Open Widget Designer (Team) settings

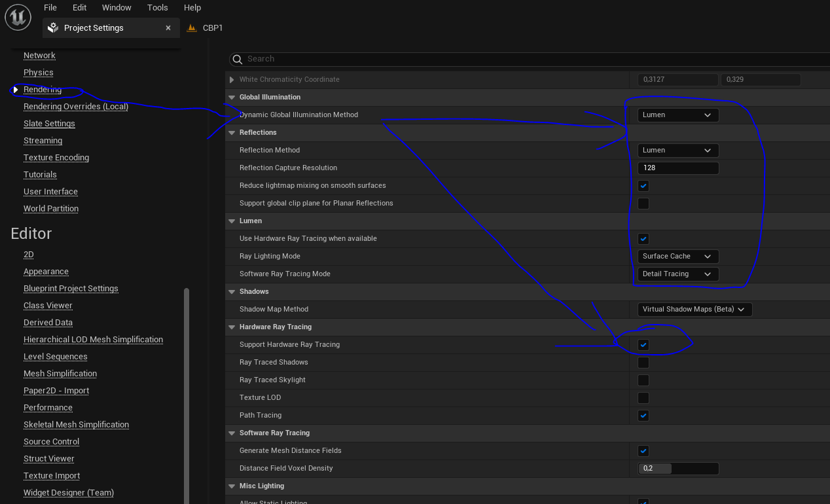[x=69, y=493]
